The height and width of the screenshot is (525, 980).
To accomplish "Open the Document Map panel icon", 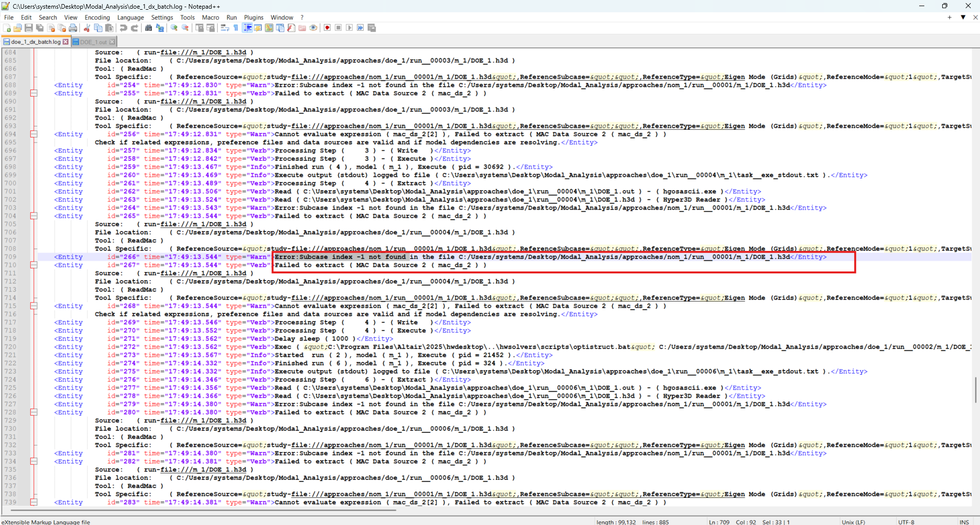I will 269,28.
